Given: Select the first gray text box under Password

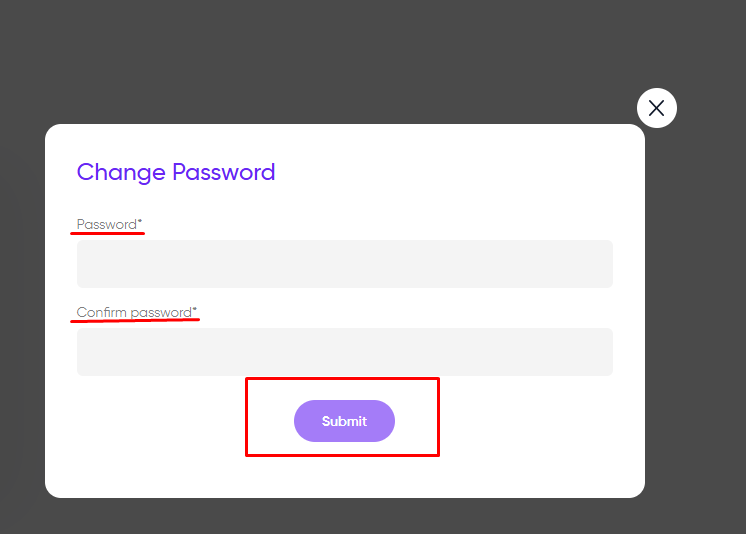Looking at the screenshot, I should point(345,264).
